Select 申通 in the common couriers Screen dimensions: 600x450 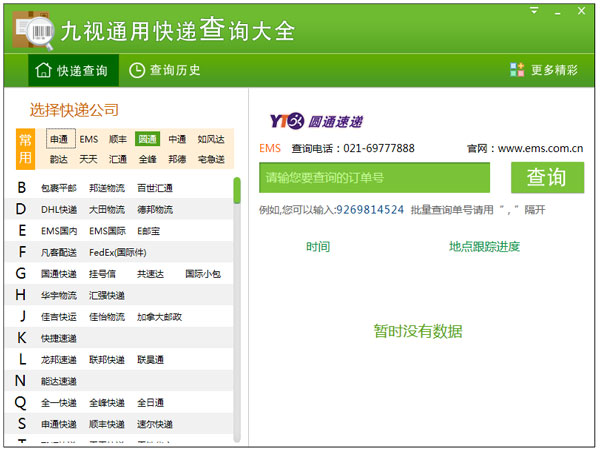[x=60, y=139]
